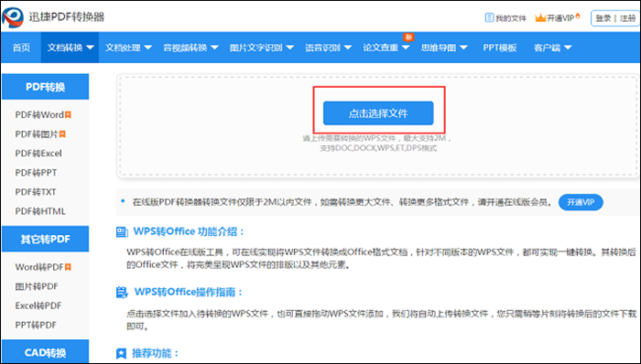Select PDF转图片 in sidebar
The image size is (641, 364).
pyautogui.click(x=37, y=134)
